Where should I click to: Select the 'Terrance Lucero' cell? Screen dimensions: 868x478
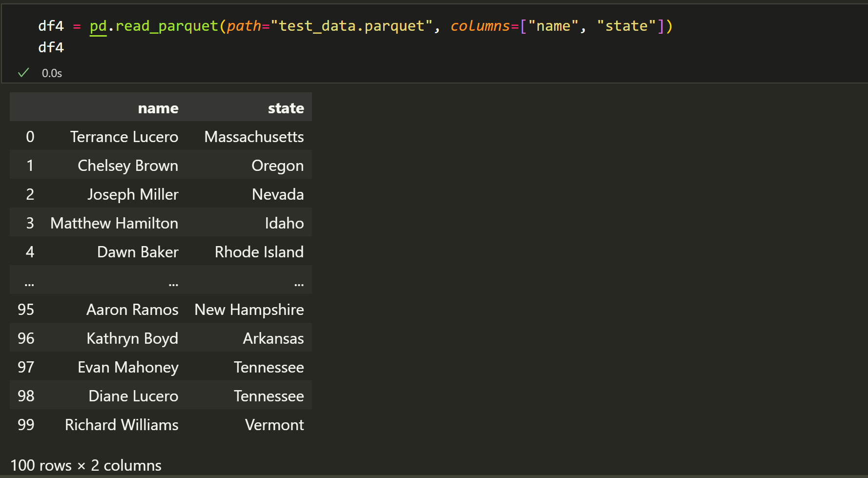[x=124, y=137]
